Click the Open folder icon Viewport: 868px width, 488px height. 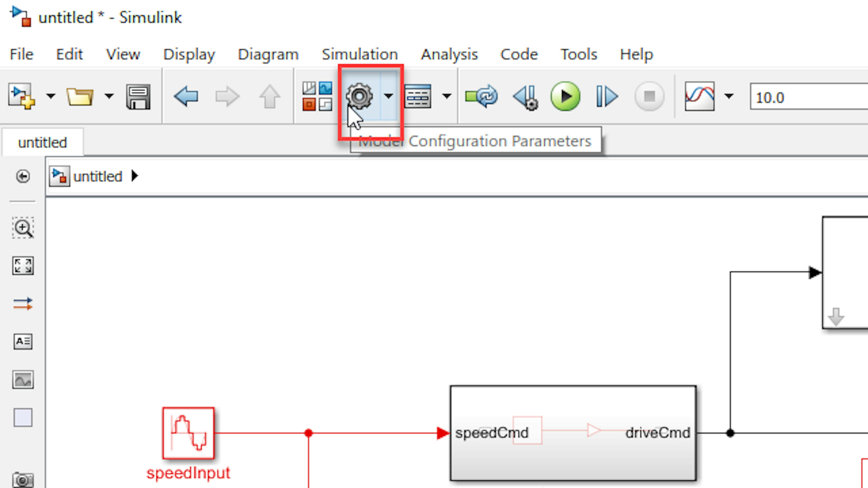pyautogui.click(x=80, y=97)
